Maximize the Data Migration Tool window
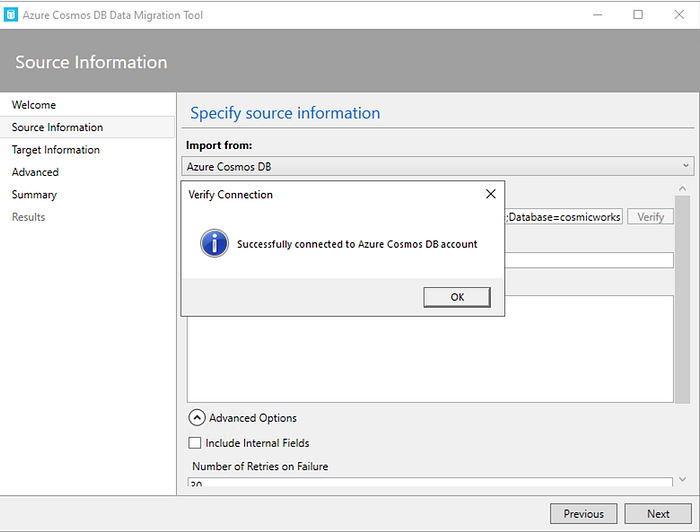Screen dimensions: 700x532 click(x=638, y=15)
